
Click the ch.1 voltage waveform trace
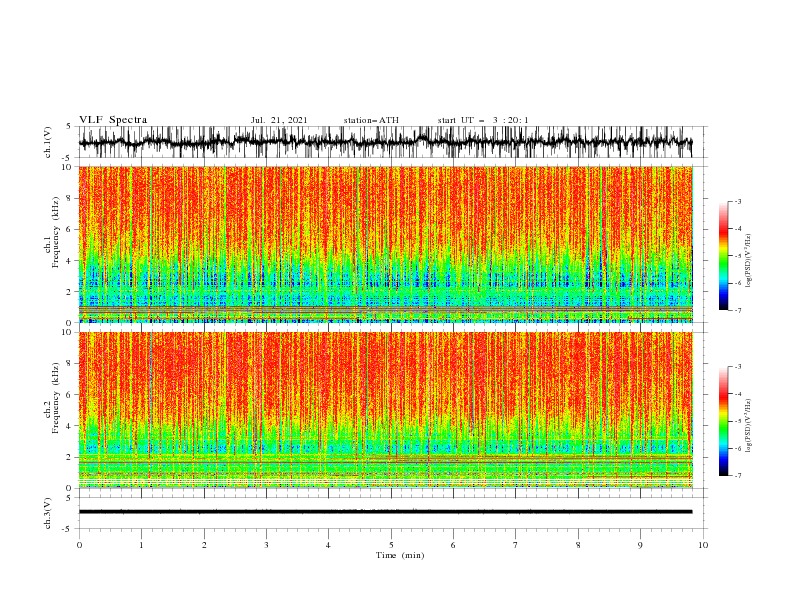(385, 142)
